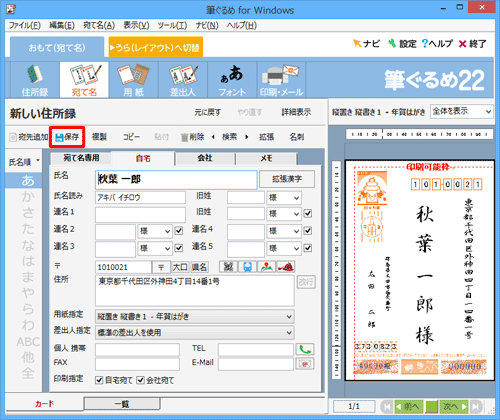
Task: Click the left arrow before 検索
Action: tap(213, 137)
